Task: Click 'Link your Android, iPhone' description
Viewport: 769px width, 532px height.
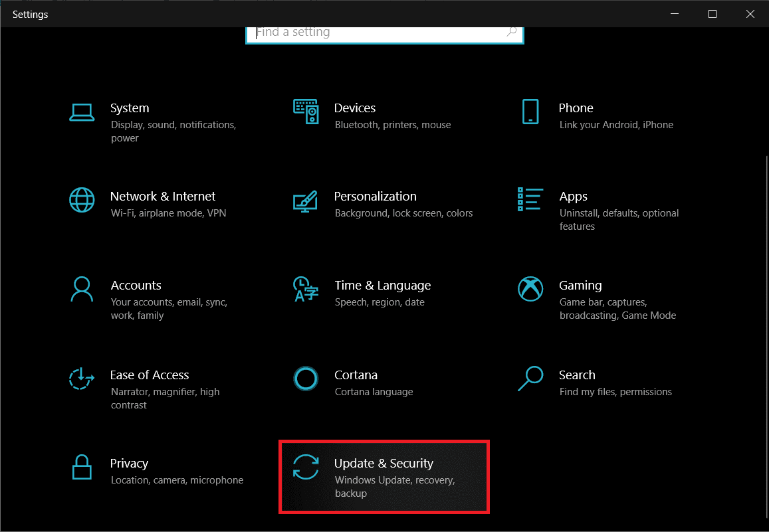Action: coord(616,125)
